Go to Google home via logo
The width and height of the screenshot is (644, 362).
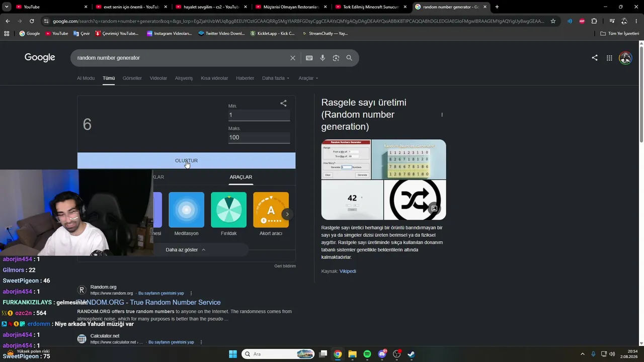click(x=40, y=57)
